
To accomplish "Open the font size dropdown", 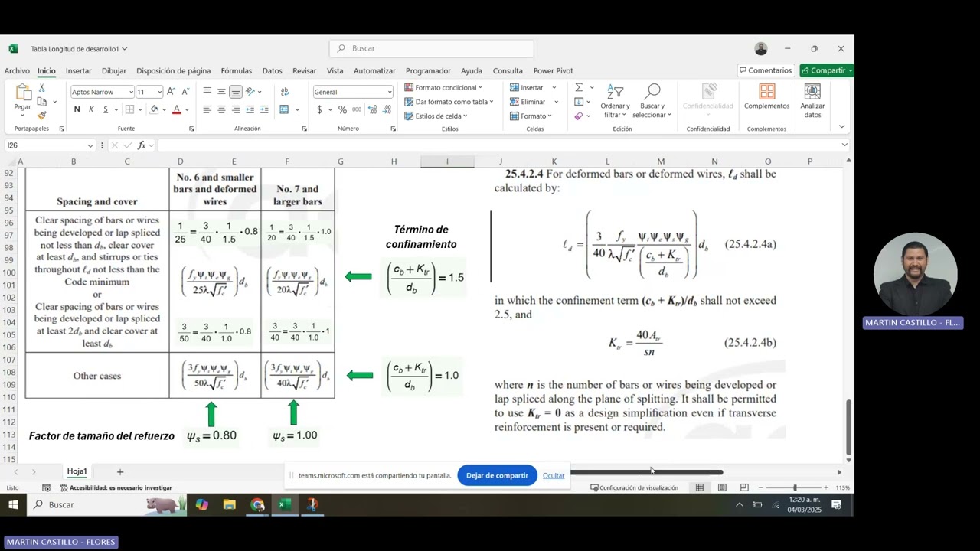I will 159,92.
